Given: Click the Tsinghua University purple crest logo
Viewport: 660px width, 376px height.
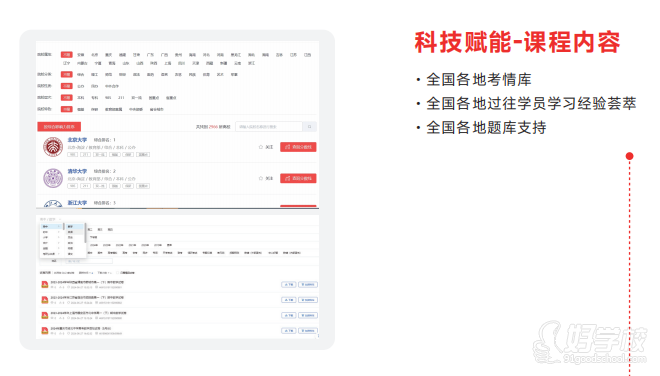Looking at the screenshot, I should pos(53,178).
